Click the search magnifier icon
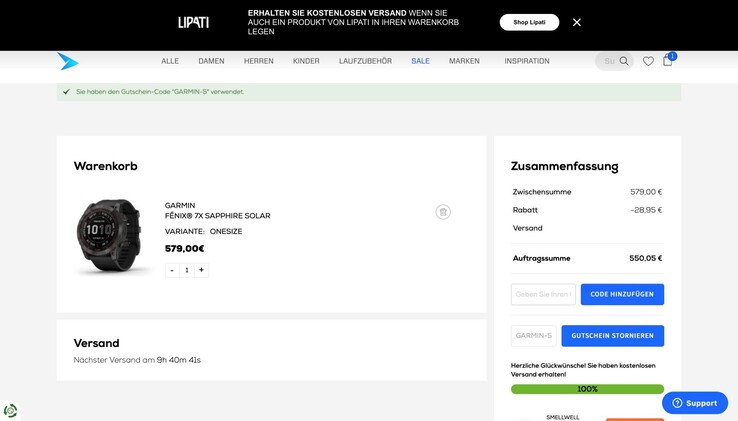Viewport: 738px width, 421px height. tap(624, 61)
